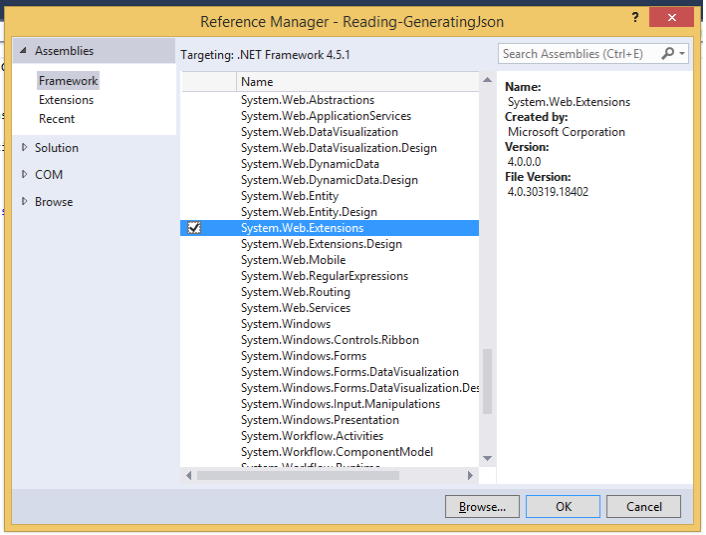Select System.Windows.Forms in the list
Screen dimensions: 706x535
tap(303, 356)
